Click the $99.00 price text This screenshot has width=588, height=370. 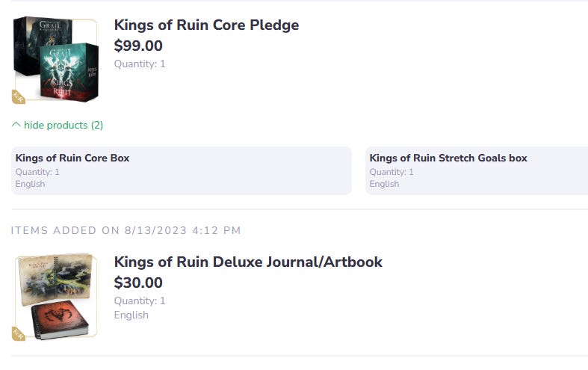point(138,46)
